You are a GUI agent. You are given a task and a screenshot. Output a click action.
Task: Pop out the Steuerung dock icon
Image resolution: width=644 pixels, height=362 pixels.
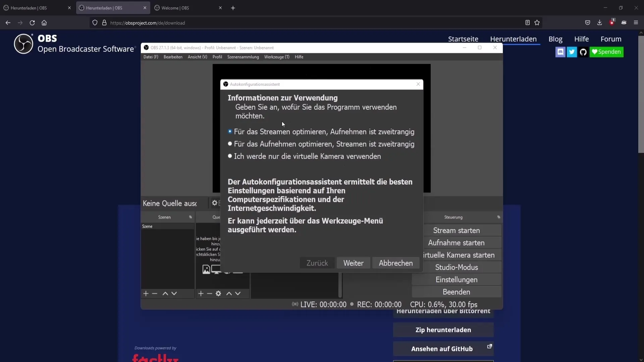click(x=499, y=217)
